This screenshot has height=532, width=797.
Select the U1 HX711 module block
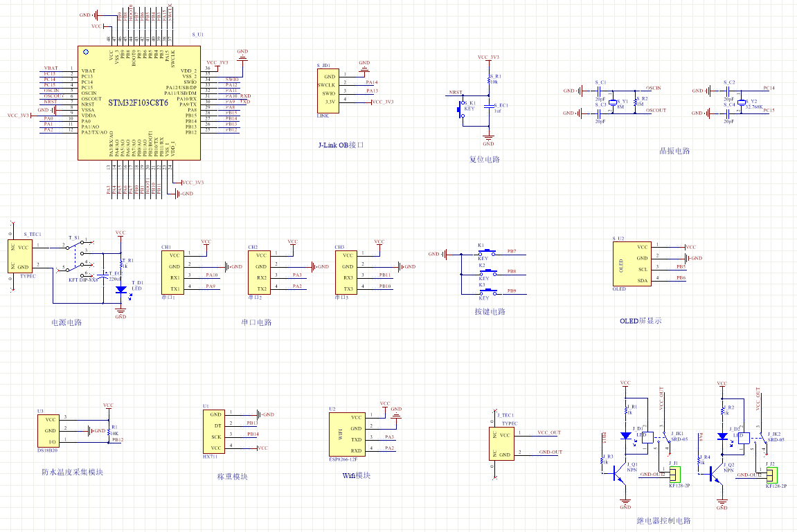pos(213,431)
